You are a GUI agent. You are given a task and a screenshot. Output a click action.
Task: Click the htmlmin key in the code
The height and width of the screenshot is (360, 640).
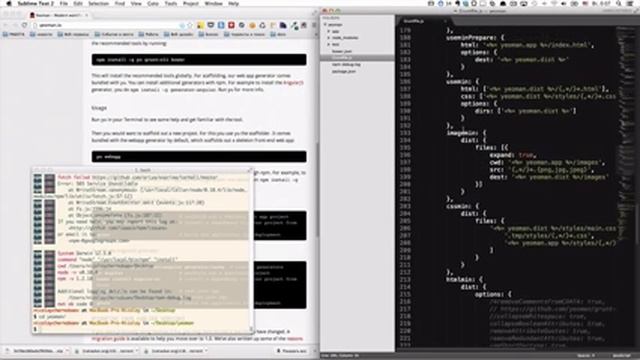[460, 280]
